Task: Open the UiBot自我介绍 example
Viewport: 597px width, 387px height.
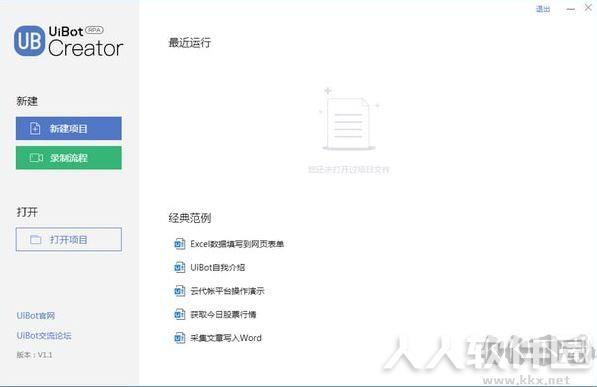Action: pos(217,267)
